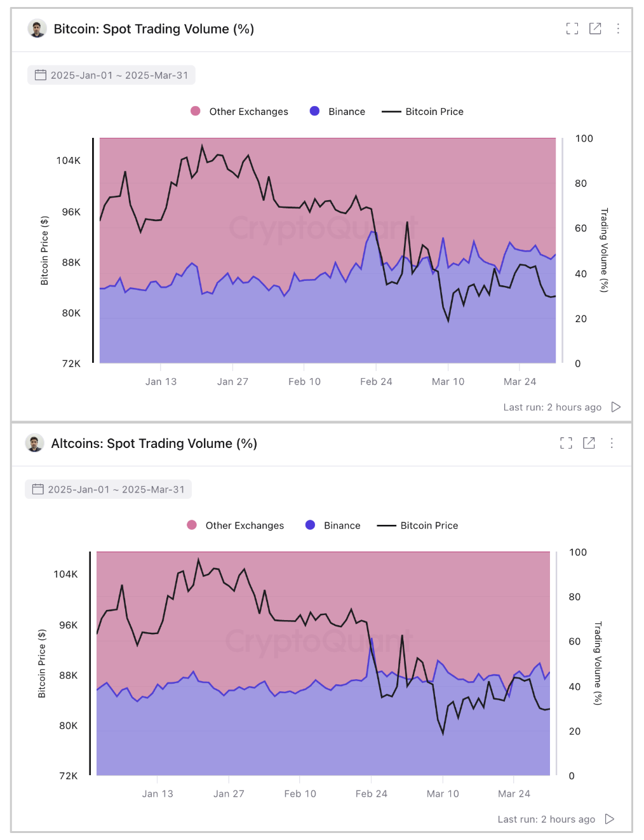Open Bitcoin chart date range picker
Image resolution: width=644 pixels, height=840 pixels.
pos(111,75)
